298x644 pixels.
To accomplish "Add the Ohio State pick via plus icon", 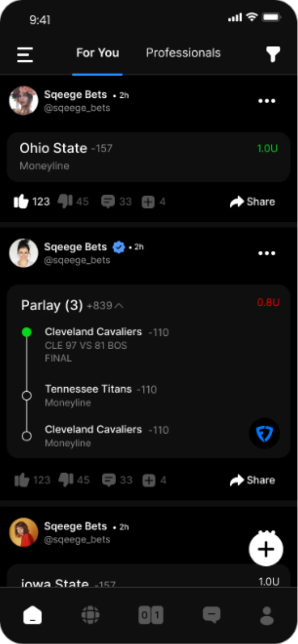I will click(x=149, y=201).
